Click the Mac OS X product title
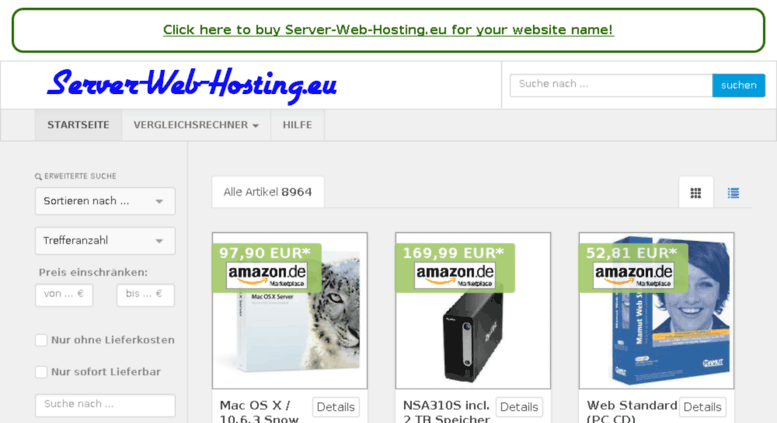Screen dimensions: 777x423 click(x=260, y=412)
